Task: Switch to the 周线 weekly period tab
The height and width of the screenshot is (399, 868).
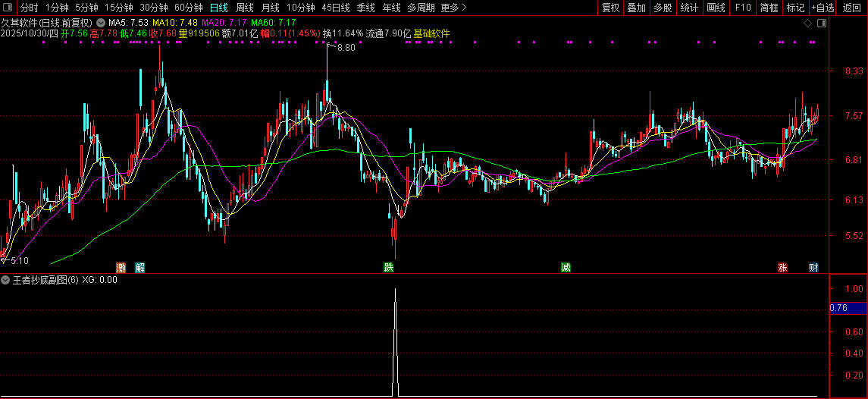Action: point(245,8)
